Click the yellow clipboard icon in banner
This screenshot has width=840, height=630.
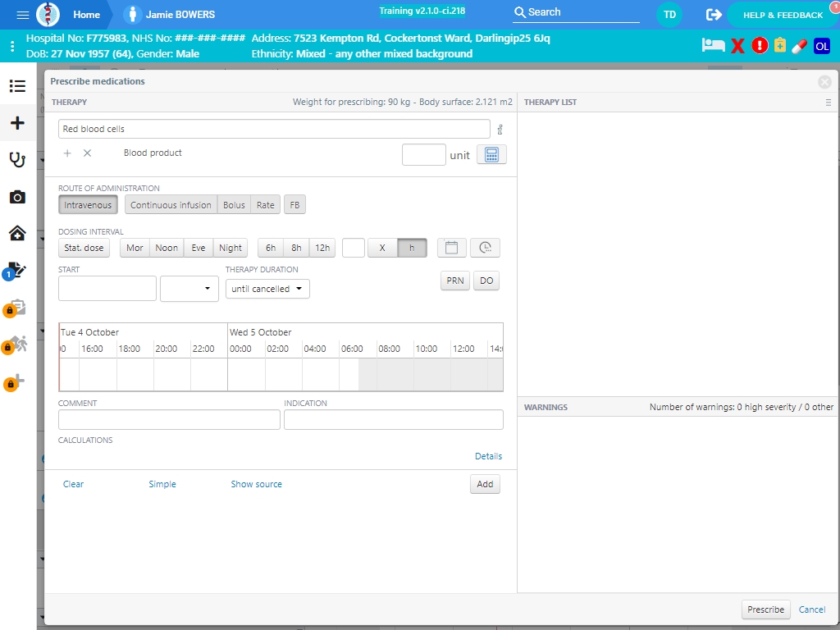pos(780,46)
